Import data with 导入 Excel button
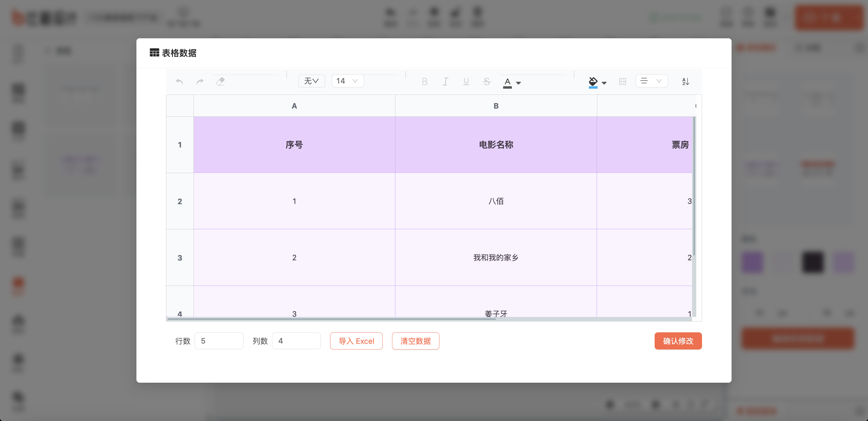Viewport: 868px width, 421px height. [x=356, y=341]
